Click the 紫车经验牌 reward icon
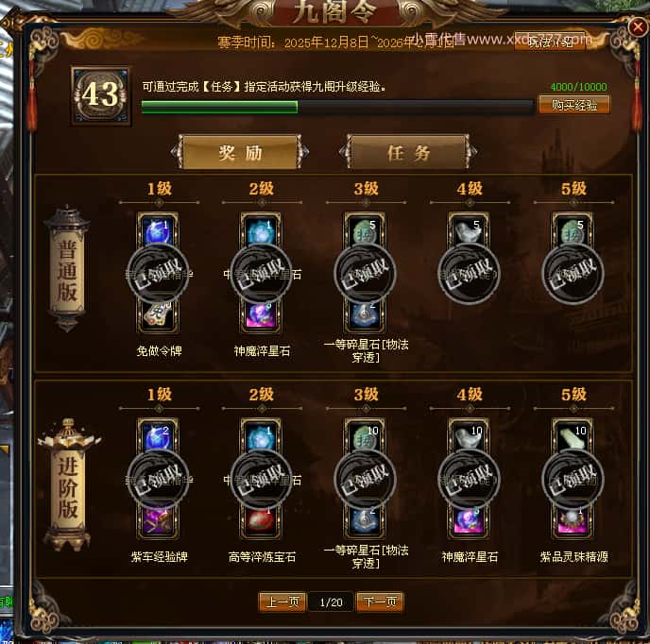The width and height of the screenshot is (650, 644). pos(158,521)
